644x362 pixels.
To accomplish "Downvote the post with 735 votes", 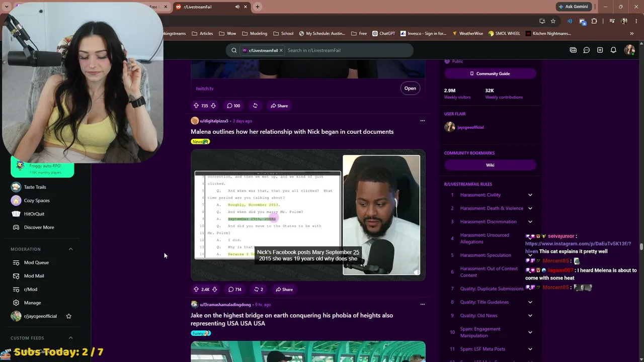I will [213, 106].
